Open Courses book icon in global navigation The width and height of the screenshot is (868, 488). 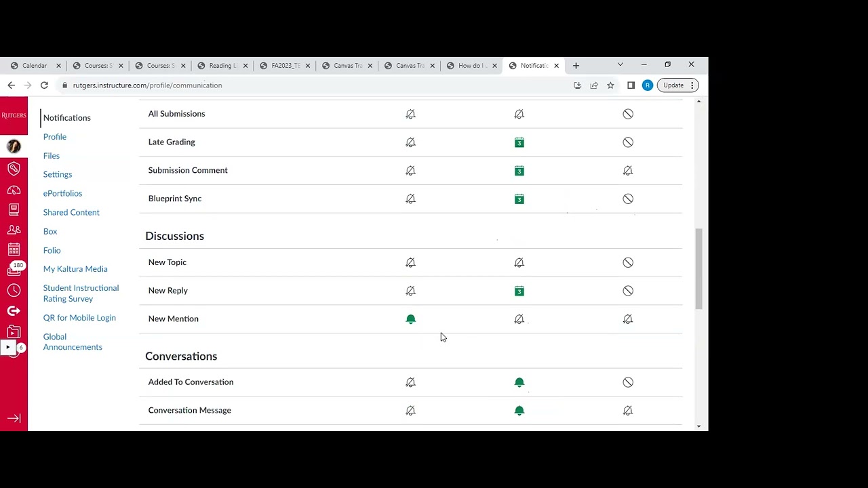(x=14, y=210)
